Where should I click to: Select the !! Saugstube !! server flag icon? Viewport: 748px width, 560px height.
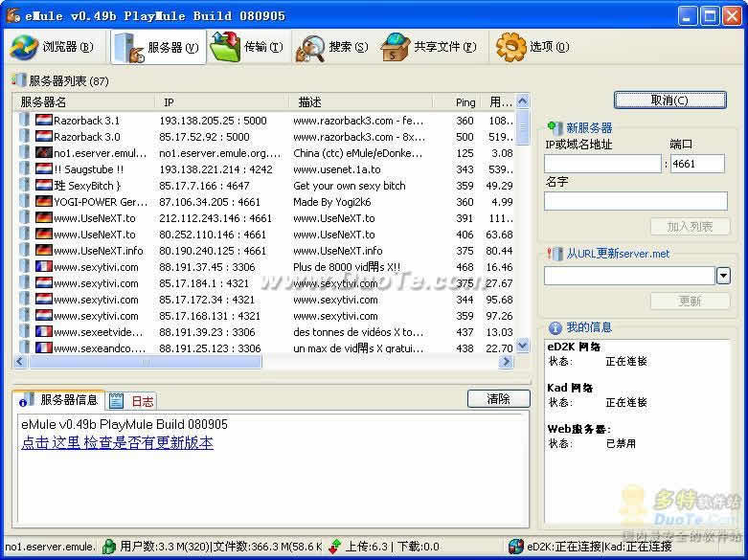[43, 168]
